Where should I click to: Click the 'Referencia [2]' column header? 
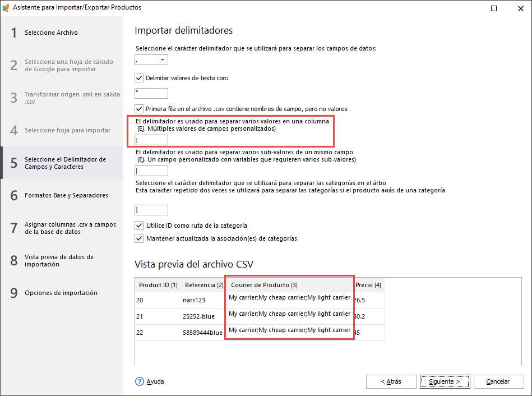[x=203, y=285]
